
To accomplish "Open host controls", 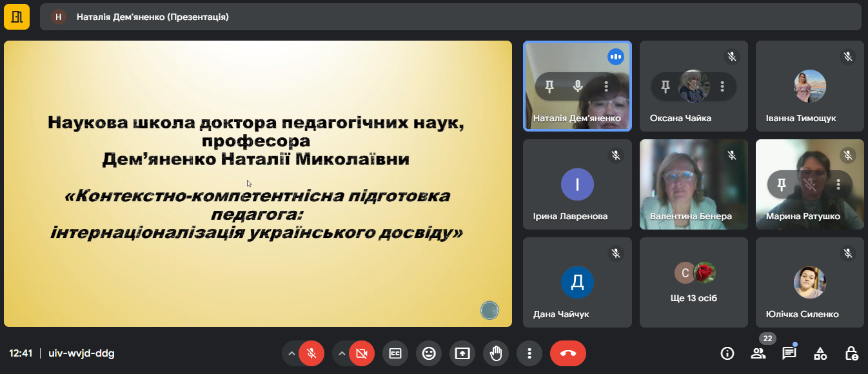I will point(851,353).
